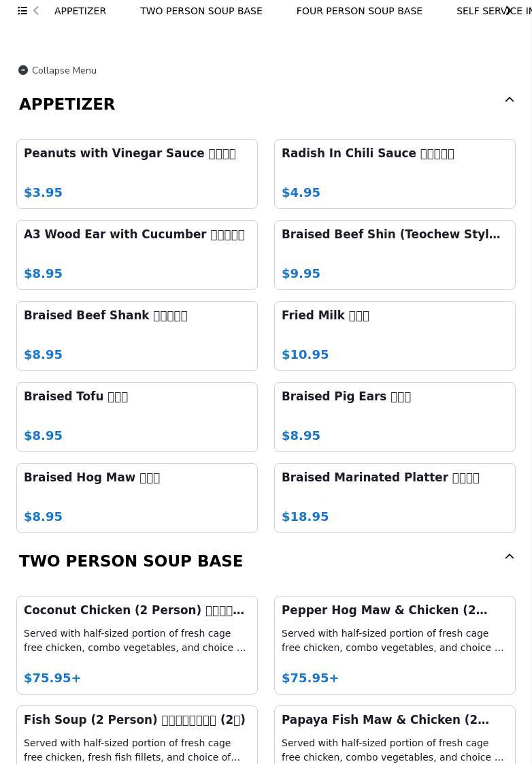Add A3 Wood Ear with Cucumber

click(137, 255)
